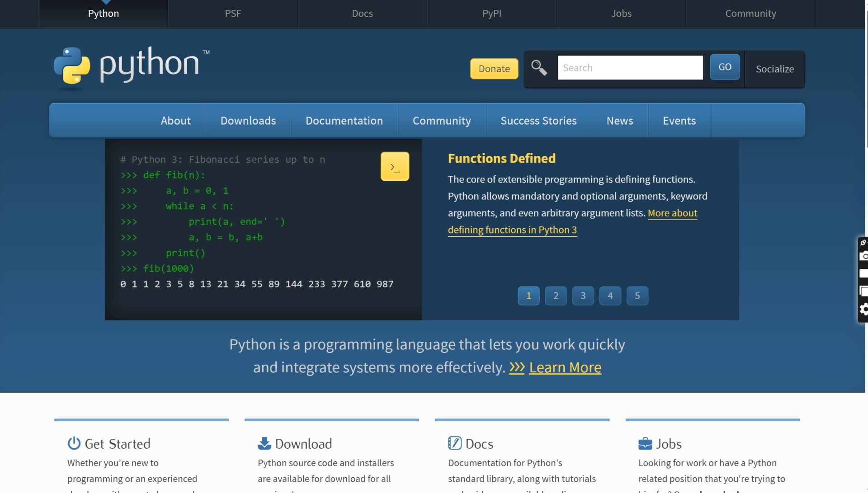Open the About menu item

point(175,120)
